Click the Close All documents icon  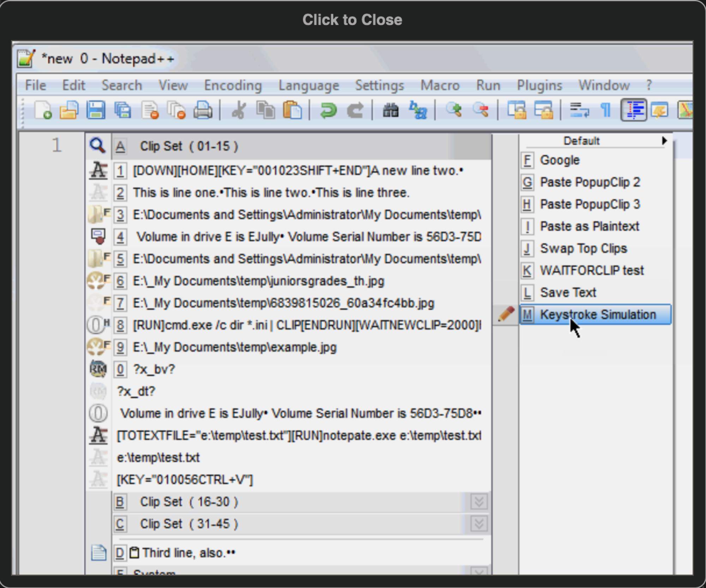tap(176, 110)
